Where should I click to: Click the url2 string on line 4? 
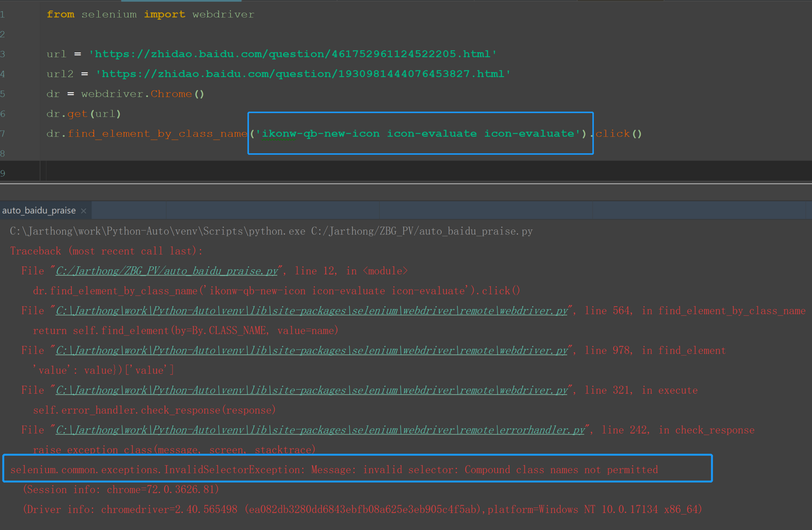[x=303, y=74]
